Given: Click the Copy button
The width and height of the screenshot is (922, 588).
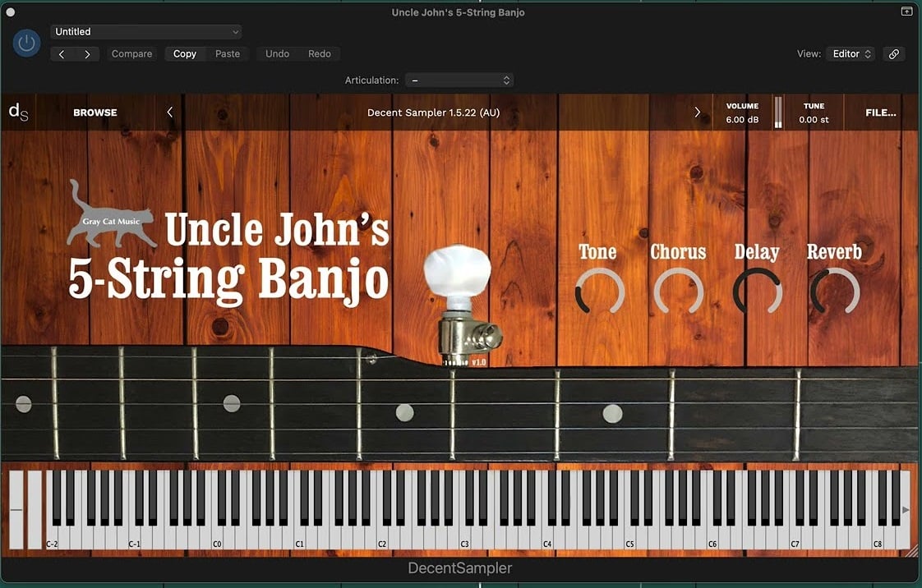Looking at the screenshot, I should coord(185,54).
